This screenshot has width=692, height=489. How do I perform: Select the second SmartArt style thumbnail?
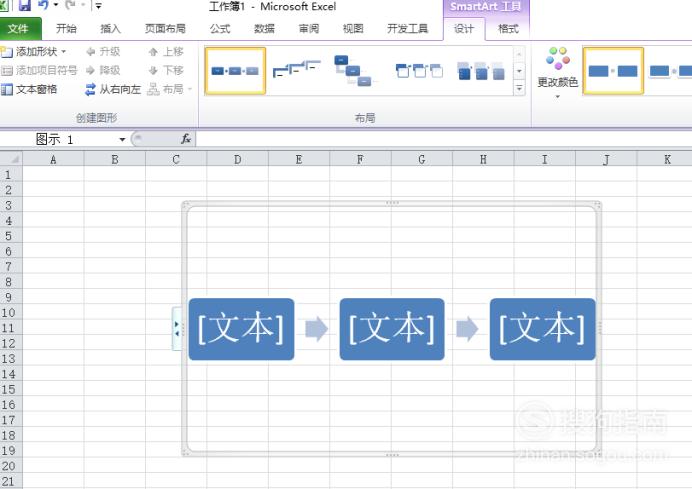[x=670, y=71]
